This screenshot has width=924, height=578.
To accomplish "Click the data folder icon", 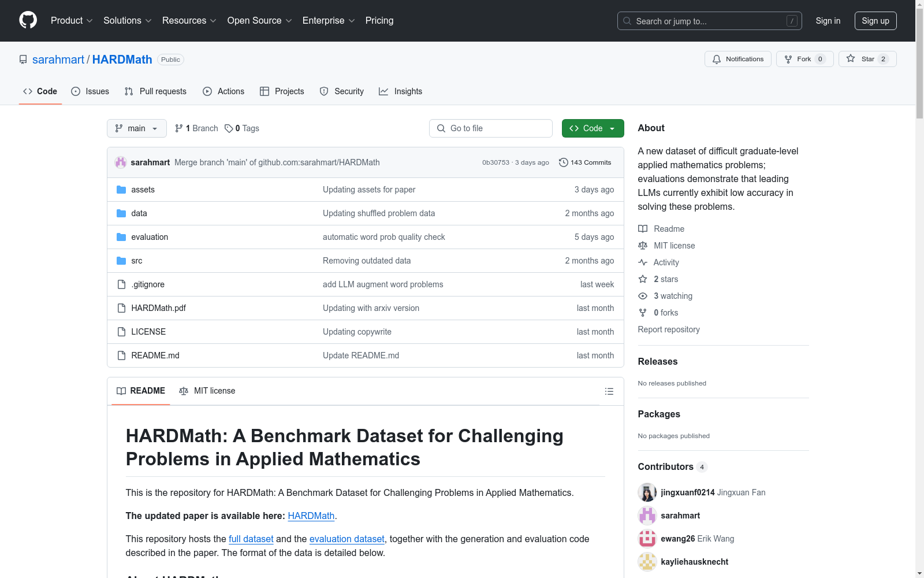I will [121, 213].
